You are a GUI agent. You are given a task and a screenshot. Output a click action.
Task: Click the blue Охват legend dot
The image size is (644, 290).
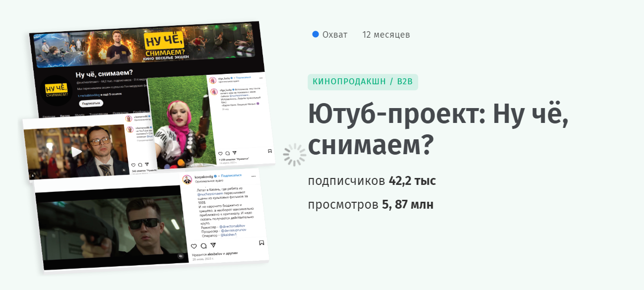(316, 34)
